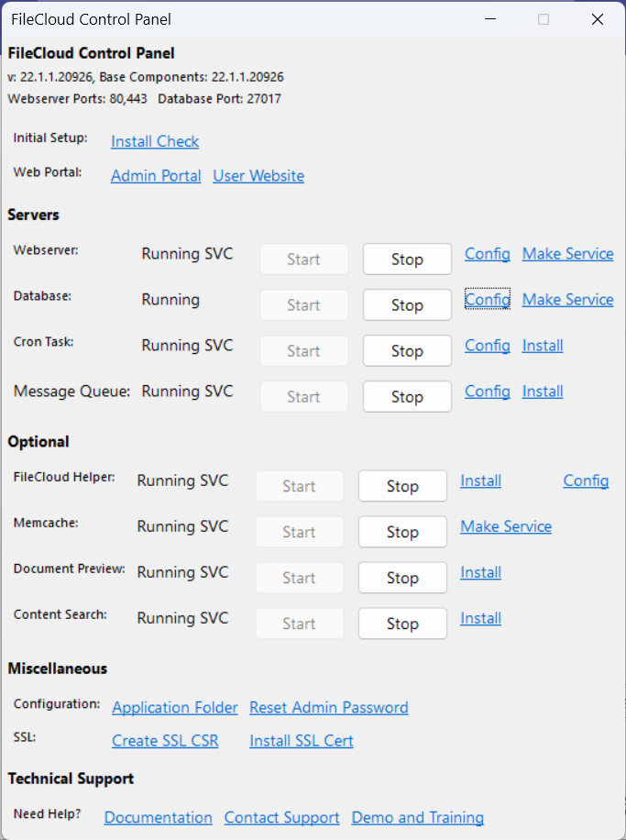The height and width of the screenshot is (840, 626).
Task: Install Document Preview
Action: point(480,571)
